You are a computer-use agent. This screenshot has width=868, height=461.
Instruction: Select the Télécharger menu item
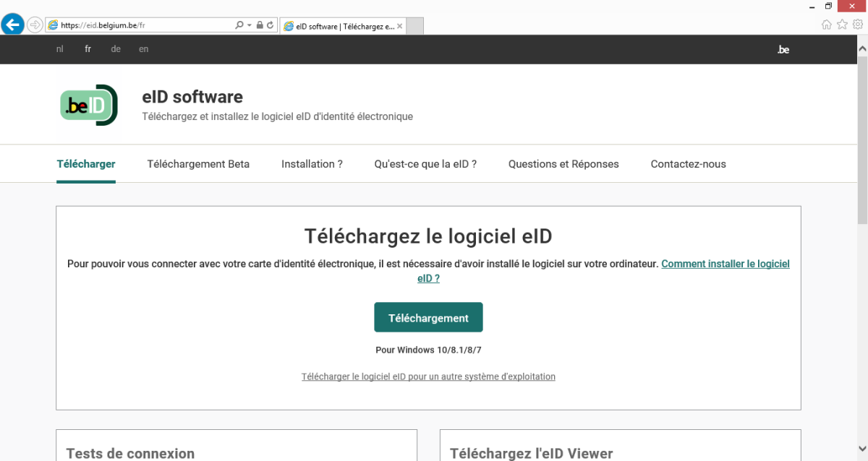[86, 164]
